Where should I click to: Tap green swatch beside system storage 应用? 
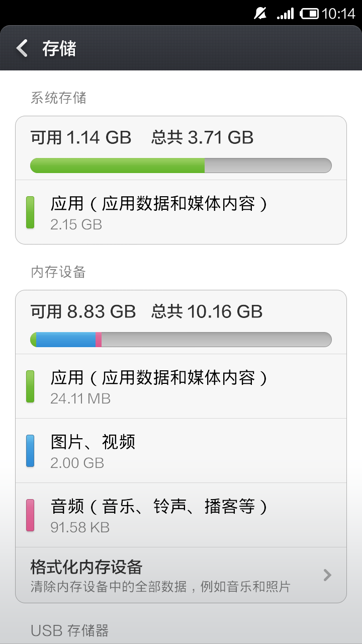pos(30,212)
